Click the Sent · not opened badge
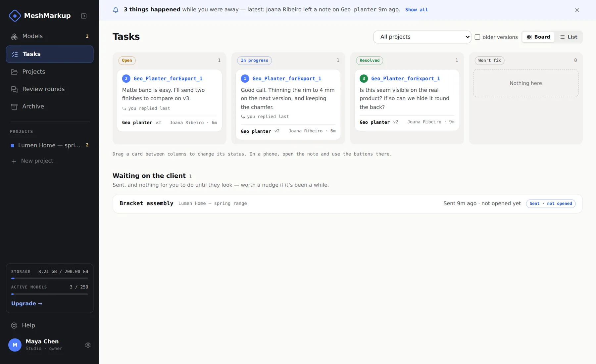 (x=551, y=204)
